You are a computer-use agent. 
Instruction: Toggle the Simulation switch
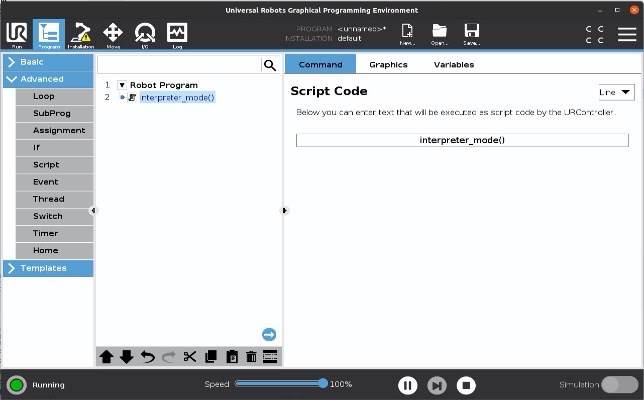coord(619,384)
